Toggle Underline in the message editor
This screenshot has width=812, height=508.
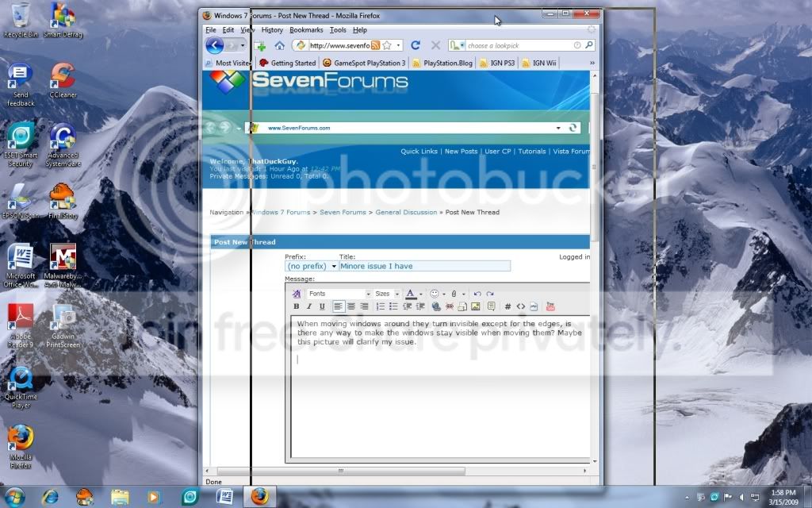click(x=322, y=306)
